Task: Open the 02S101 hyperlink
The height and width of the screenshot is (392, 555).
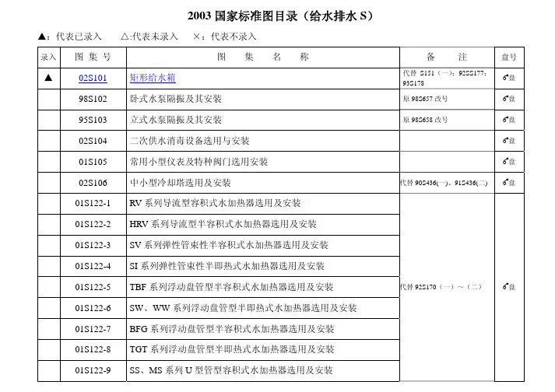Action: [x=93, y=79]
